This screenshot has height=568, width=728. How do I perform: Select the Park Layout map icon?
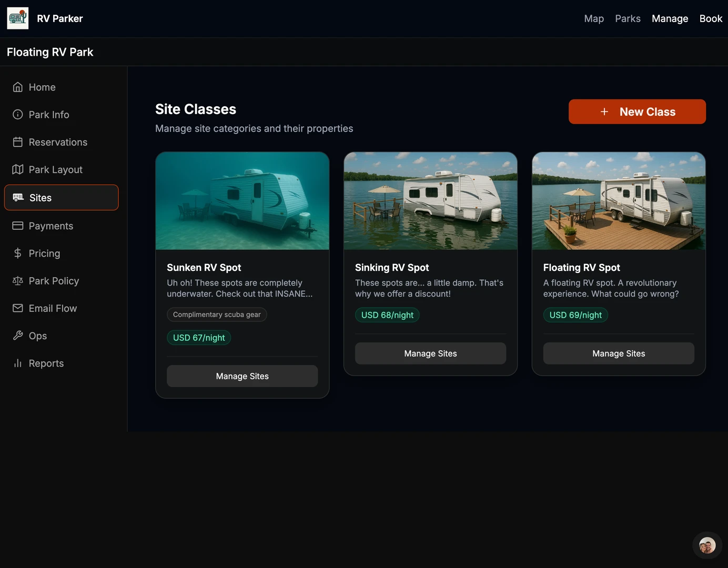point(18,169)
